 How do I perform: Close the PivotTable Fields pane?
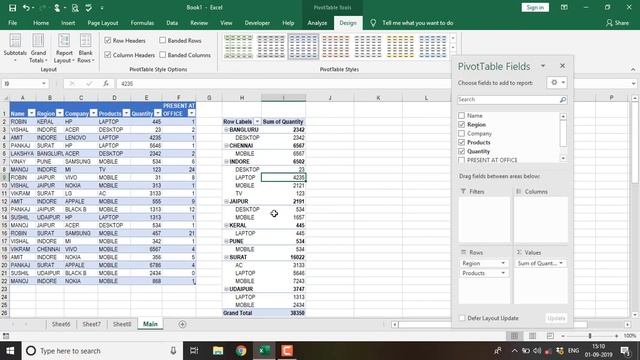point(562,66)
